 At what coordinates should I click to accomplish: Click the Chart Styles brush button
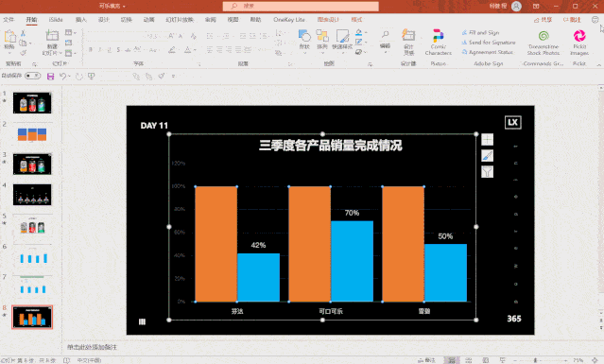[x=488, y=156]
